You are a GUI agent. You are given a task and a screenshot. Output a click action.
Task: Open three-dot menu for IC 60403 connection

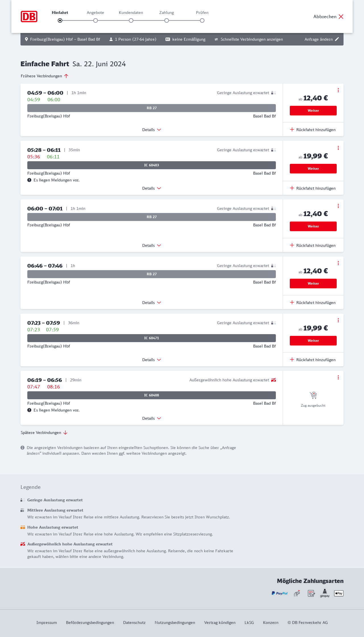point(338,148)
